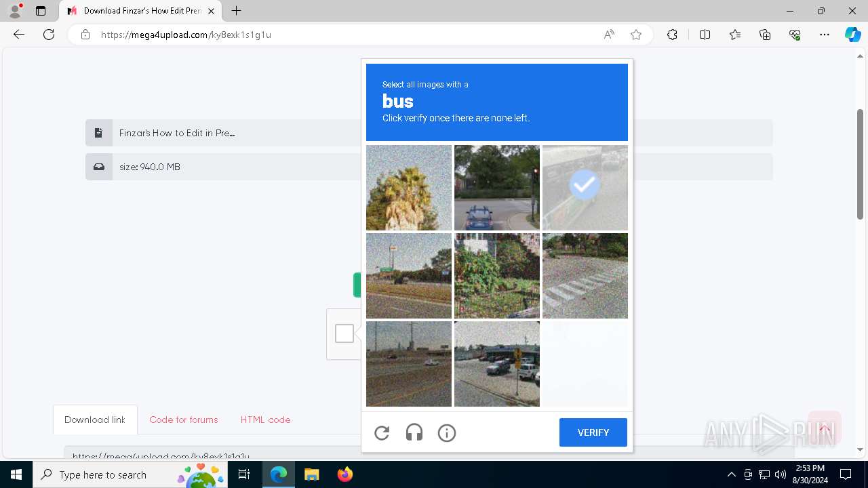Switch to the Download link tab
The height and width of the screenshot is (488, 868).
pos(95,420)
